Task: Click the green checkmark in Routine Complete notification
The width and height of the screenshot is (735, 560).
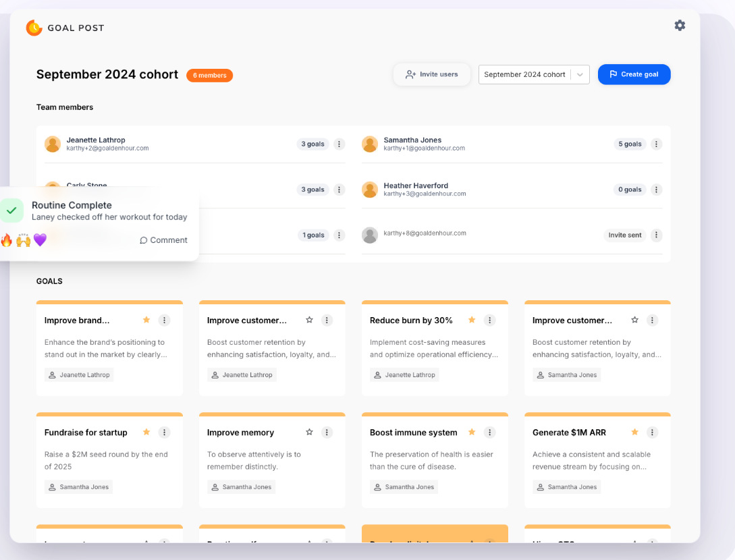Action: click(x=12, y=211)
